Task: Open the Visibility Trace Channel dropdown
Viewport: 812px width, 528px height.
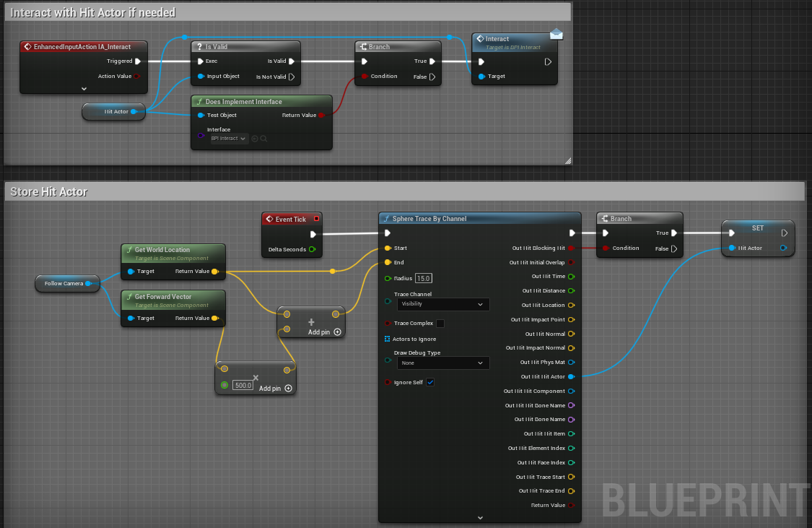Action: tap(442, 304)
